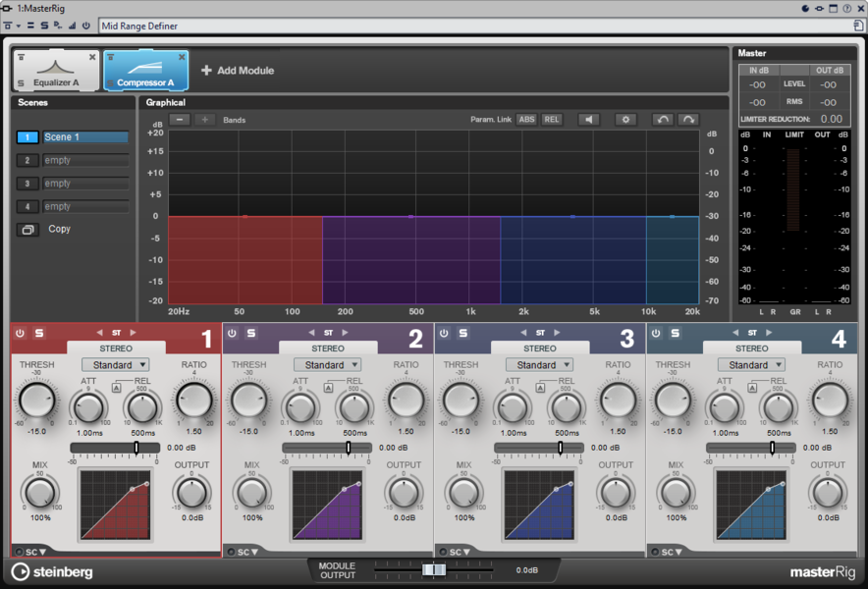Undo the last change in Graphical
The image size is (868, 589).
[663, 120]
